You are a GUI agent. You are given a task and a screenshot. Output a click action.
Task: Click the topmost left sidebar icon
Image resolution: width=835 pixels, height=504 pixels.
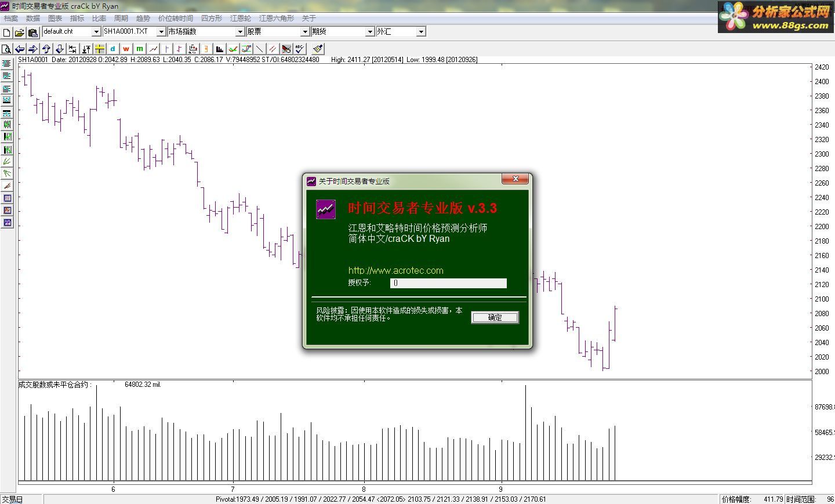7,64
